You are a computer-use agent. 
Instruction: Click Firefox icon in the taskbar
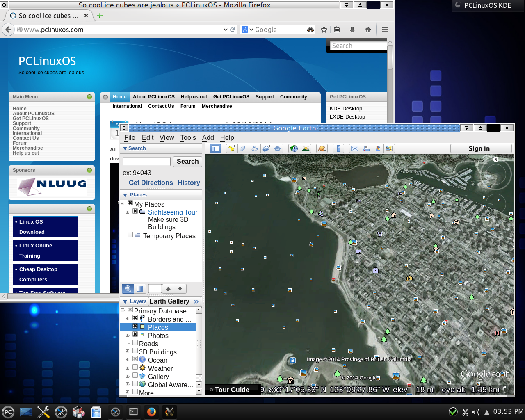(151, 412)
